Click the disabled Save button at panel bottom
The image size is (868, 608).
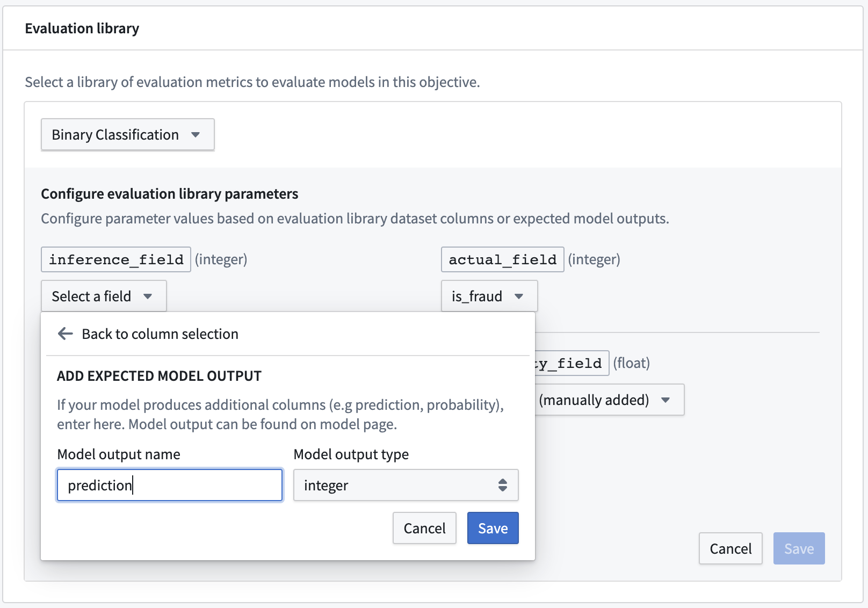tap(799, 548)
